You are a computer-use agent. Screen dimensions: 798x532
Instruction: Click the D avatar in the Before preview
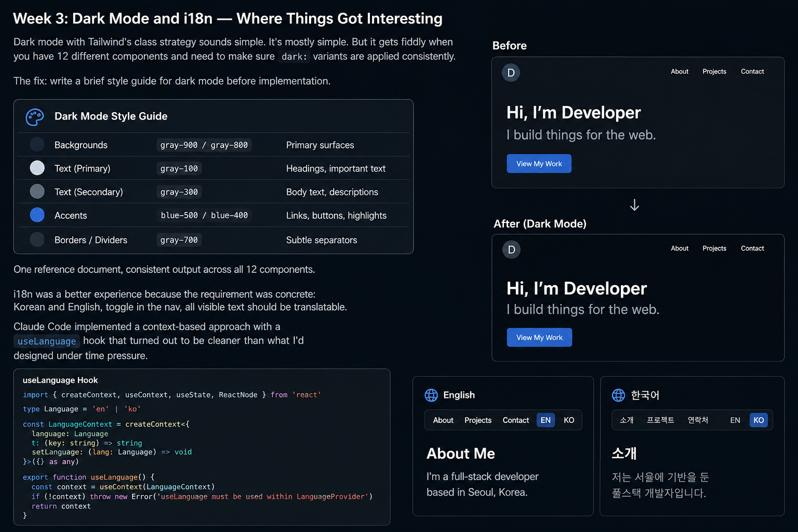pyautogui.click(x=511, y=73)
